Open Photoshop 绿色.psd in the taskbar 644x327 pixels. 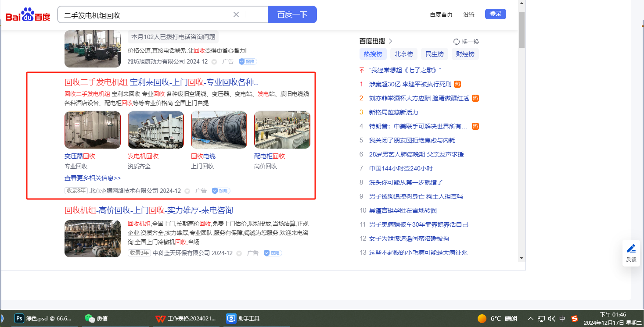[43, 319]
